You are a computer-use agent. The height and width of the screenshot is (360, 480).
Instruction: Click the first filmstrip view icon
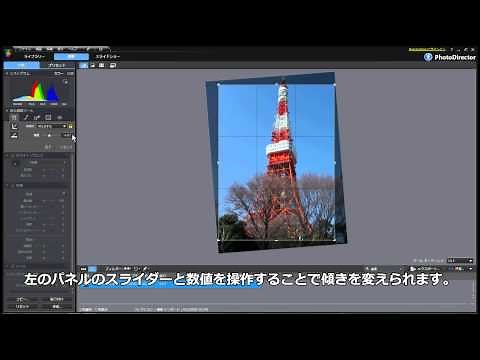tap(83, 269)
